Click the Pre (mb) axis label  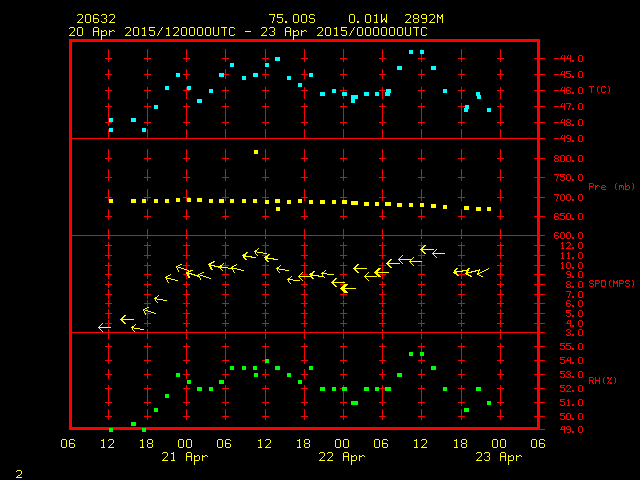coord(611,187)
